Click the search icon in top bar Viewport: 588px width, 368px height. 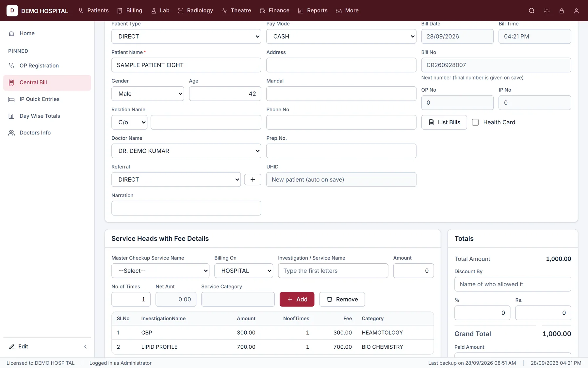point(531,11)
